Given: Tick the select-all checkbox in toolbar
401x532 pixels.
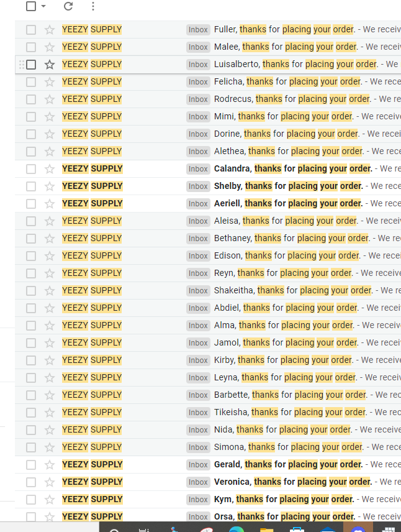Looking at the screenshot, I should click(31, 6).
